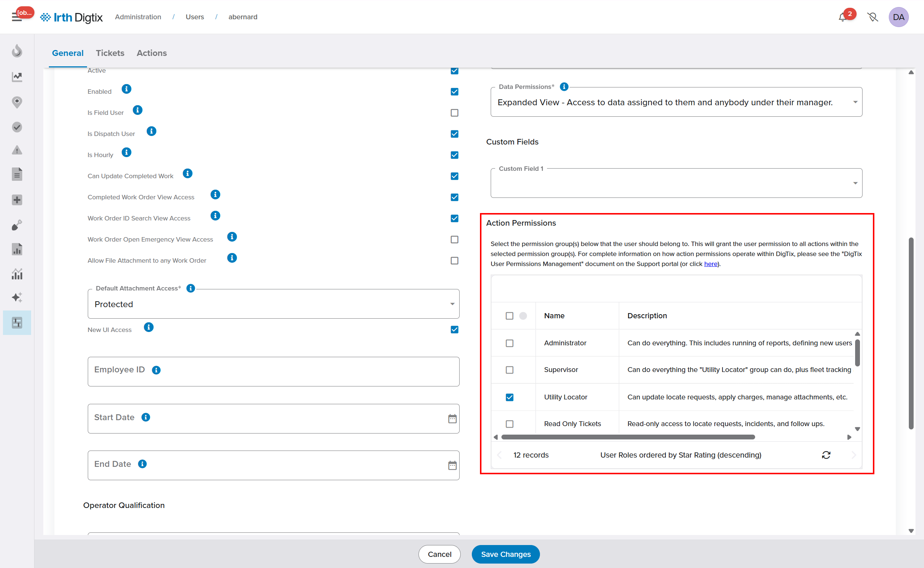Open the 'here' support portal link
The width and height of the screenshot is (924, 568).
click(710, 264)
